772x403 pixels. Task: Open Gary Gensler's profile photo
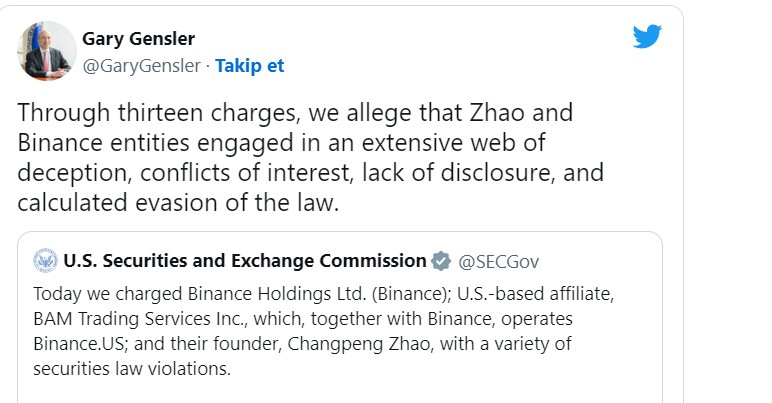click(46, 51)
